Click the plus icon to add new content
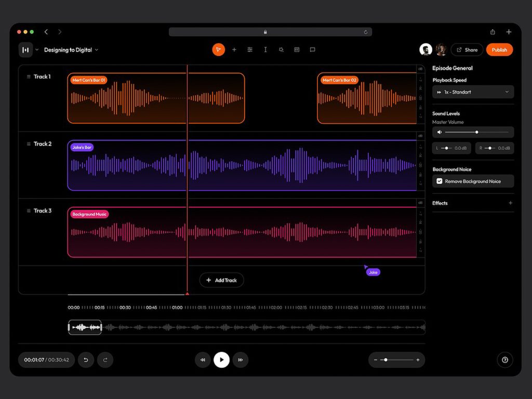 [x=234, y=49]
